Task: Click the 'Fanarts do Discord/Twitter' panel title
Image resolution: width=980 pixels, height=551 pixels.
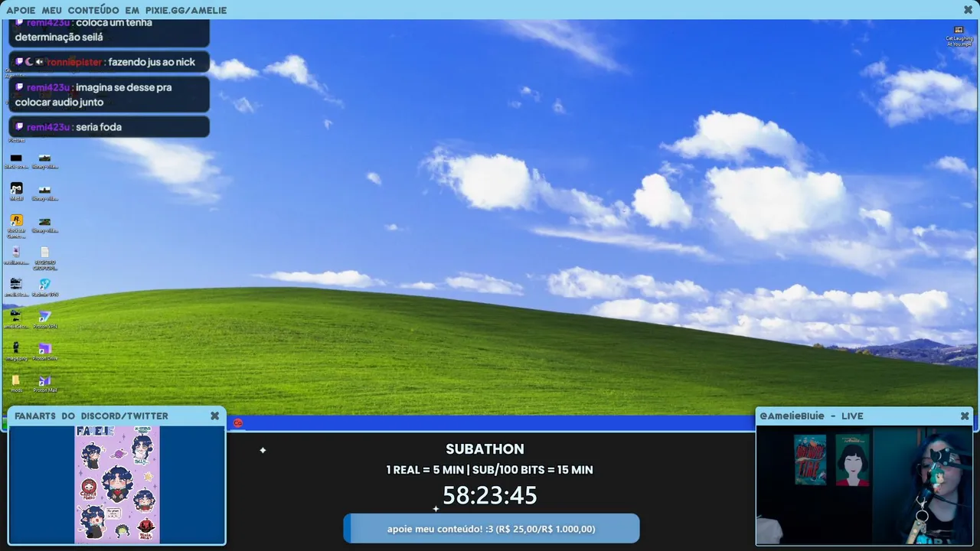Action: (91, 416)
